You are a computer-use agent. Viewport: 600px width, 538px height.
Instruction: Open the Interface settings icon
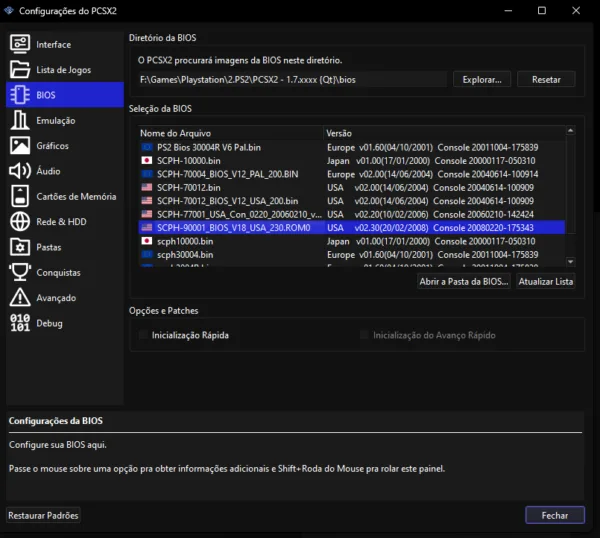20,44
